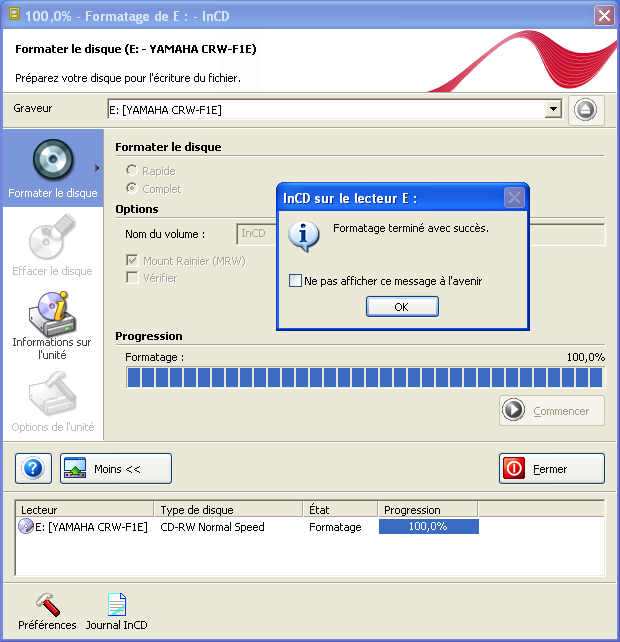Open Options de l'unité section

(53, 402)
